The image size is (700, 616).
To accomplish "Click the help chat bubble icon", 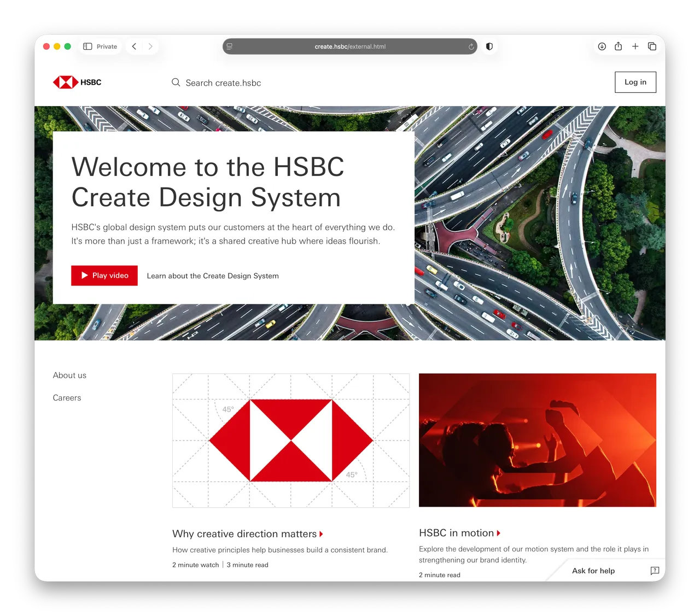I will click(655, 571).
